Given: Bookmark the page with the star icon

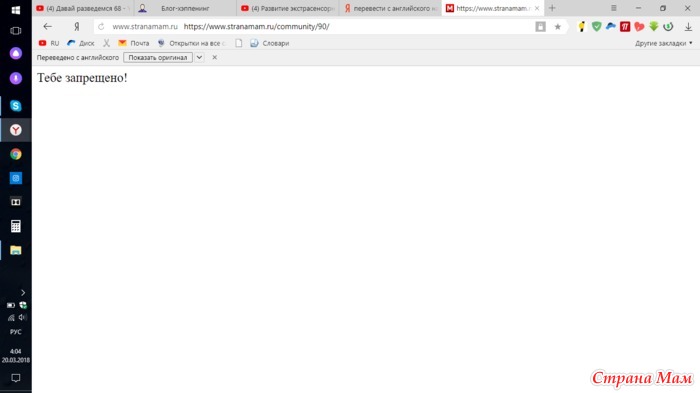Looking at the screenshot, I should tap(558, 27).
